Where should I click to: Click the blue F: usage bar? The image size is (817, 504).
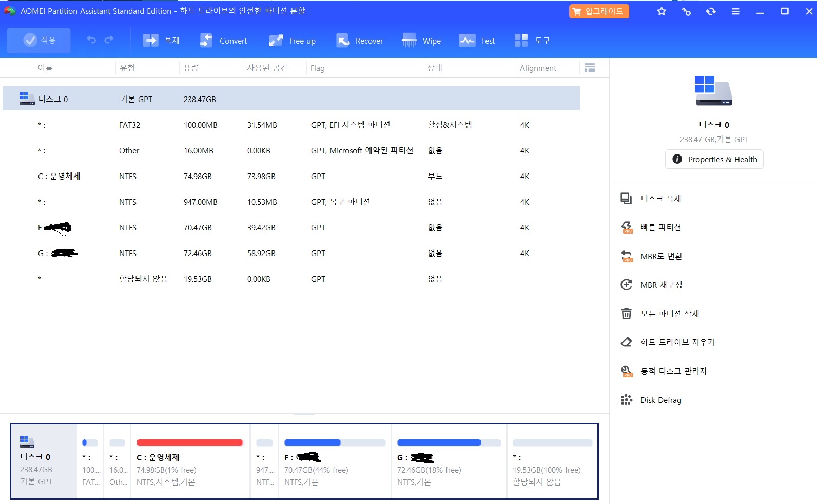pos(313,442)
